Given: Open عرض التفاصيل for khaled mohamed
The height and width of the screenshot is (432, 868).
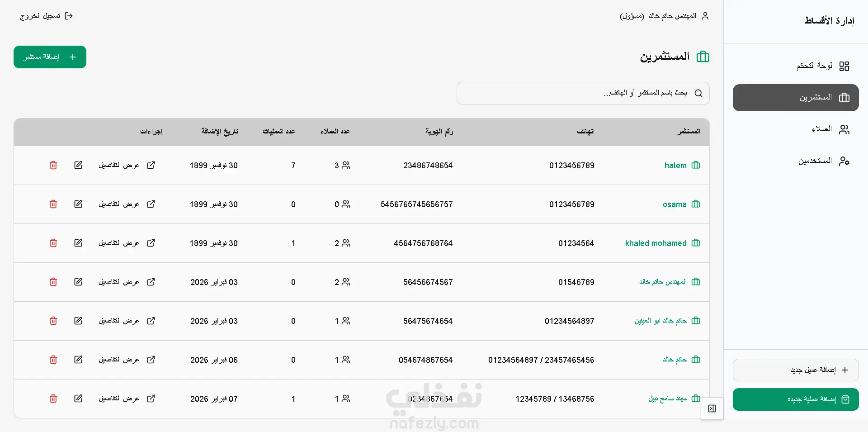Looking at the screenshot, I should click(x=127, y=243).
